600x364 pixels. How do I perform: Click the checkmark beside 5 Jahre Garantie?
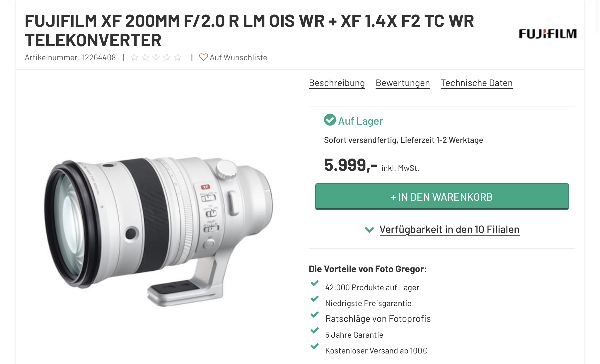point(315,331)
